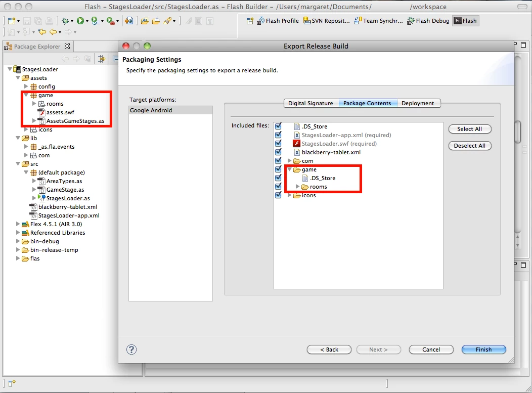Open the Team Synchronizing perspective
Screen dimensions: 532x393
coord(378,21)
